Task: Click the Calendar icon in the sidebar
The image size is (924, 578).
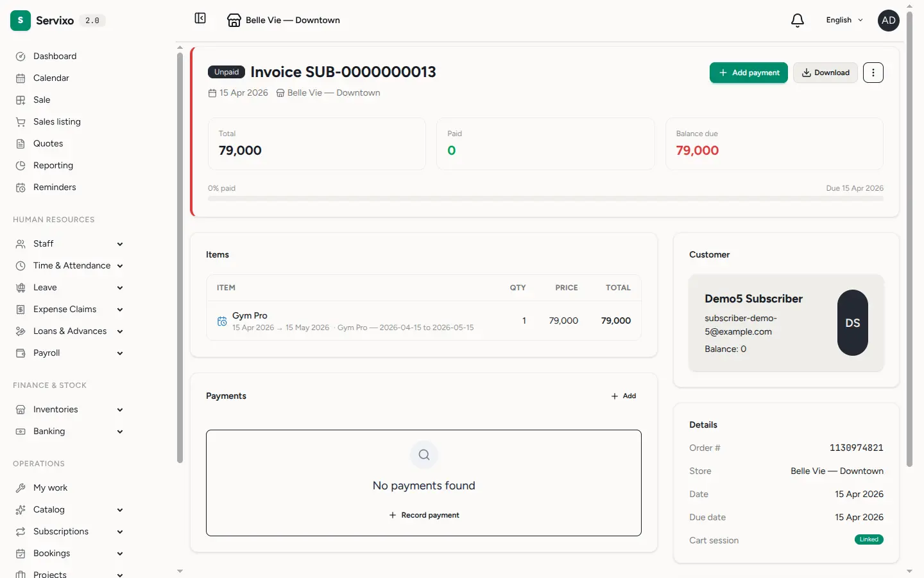Action: [21, 78]
